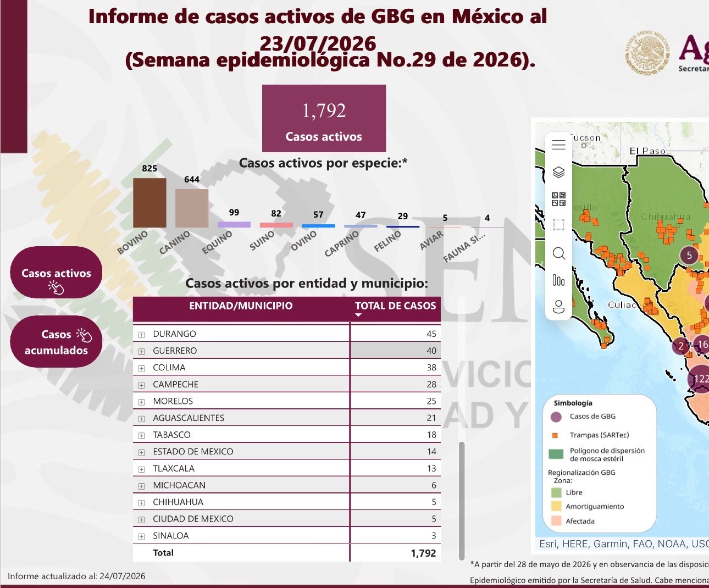Select the OVINO bar in chart
This screenshot has width=709, height=588.
click(x=318, y=226)
